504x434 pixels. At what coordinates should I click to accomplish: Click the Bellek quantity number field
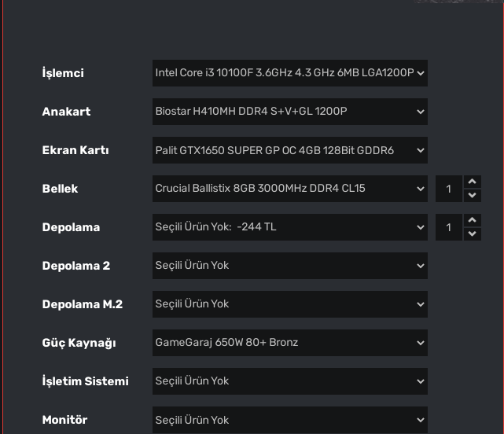tap(449, 189)
